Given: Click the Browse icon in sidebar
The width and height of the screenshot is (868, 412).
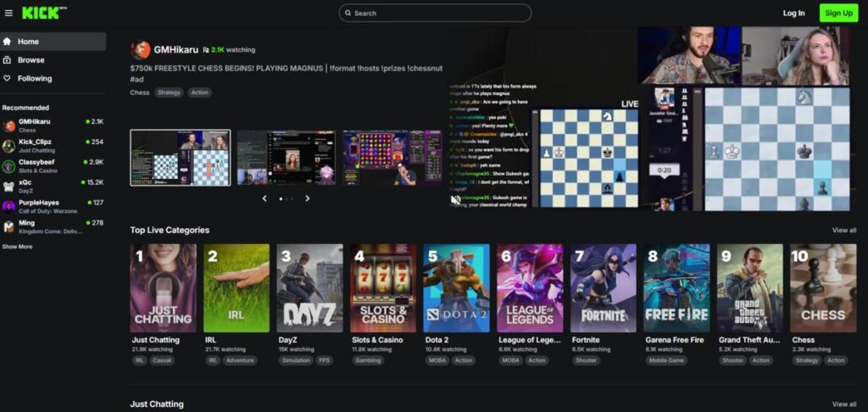Looking at the screenshot, I should click(x=7, y=60).
